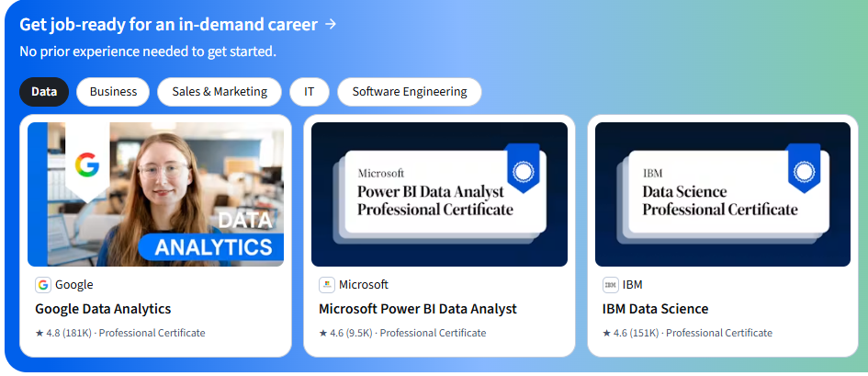Switch to the Business tab
The image size is (868, 376).
(113, 92)
